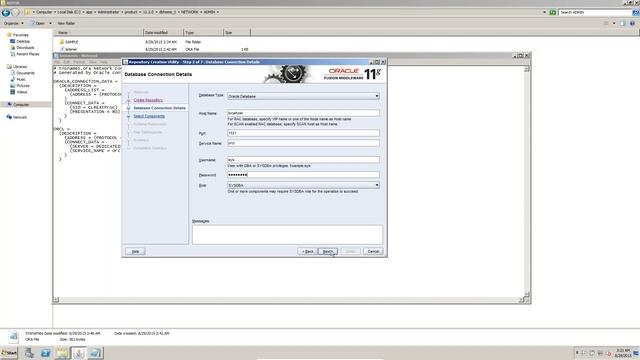Click Notepad vertical scrollbar up arrow

point(527,69)
